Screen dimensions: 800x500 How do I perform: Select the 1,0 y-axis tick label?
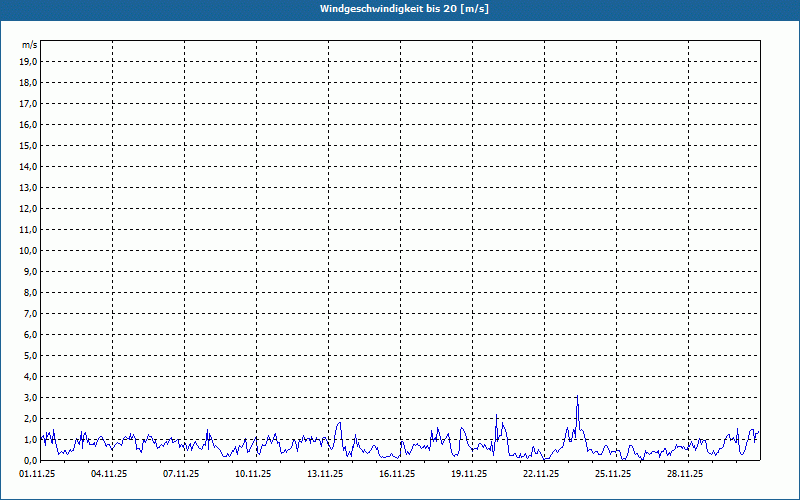point(29,439)
